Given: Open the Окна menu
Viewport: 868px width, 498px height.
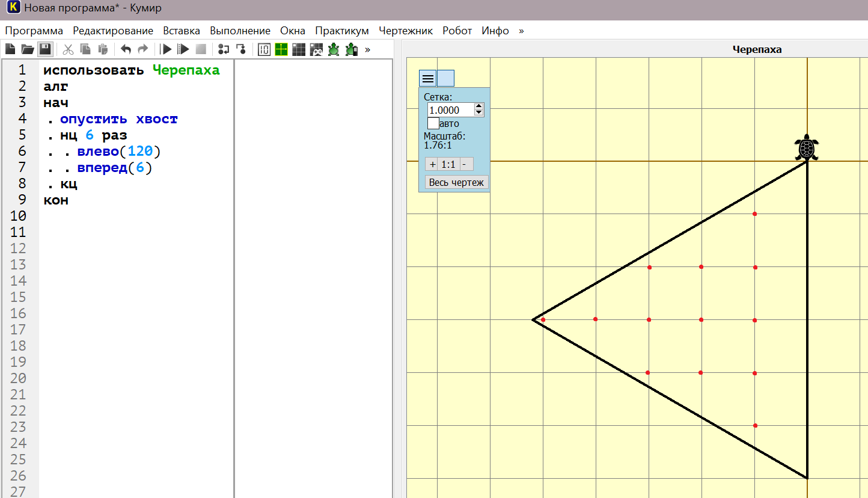Looking at the screenshot, I should (x=293, y=31).
